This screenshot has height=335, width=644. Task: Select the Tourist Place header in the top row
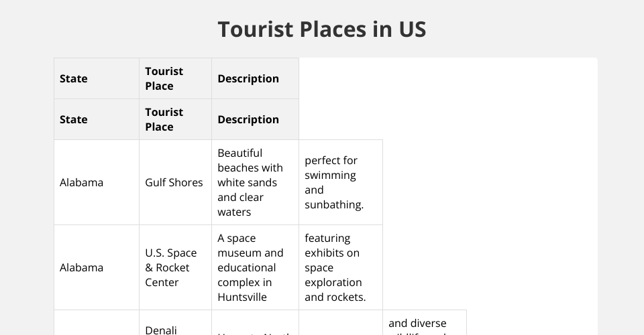click(164, 78)
